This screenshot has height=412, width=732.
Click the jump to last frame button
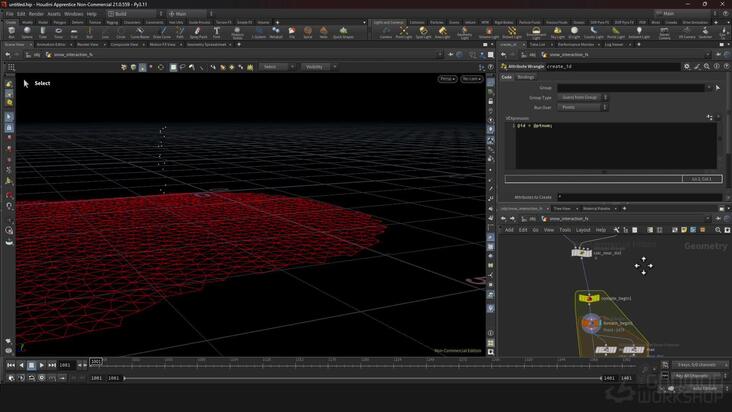[52, 365]
